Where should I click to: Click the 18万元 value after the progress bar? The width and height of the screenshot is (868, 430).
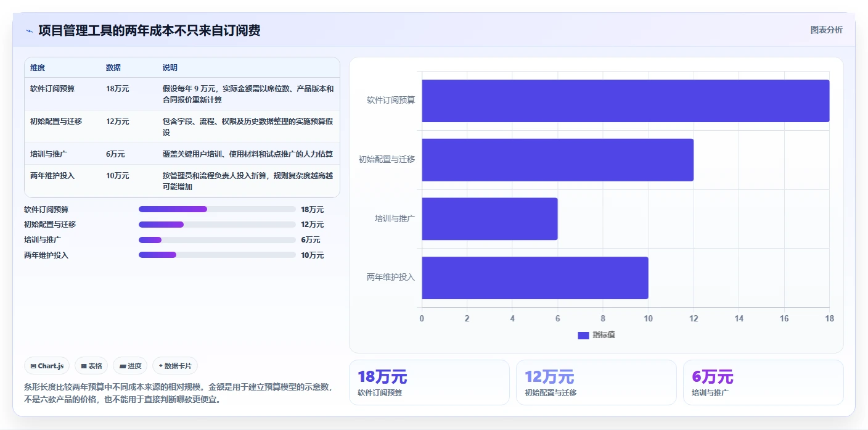pos(313,209)
